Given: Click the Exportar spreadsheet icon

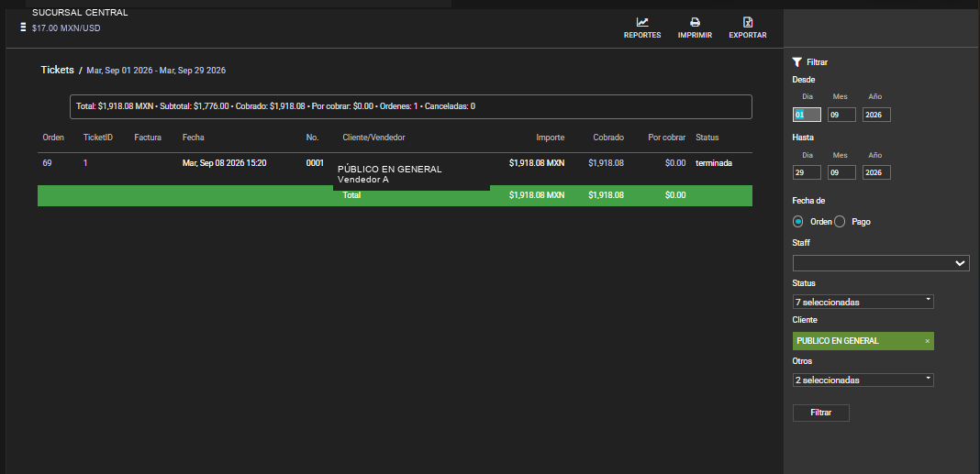Looking at the screenshot, I should [748, 23].
